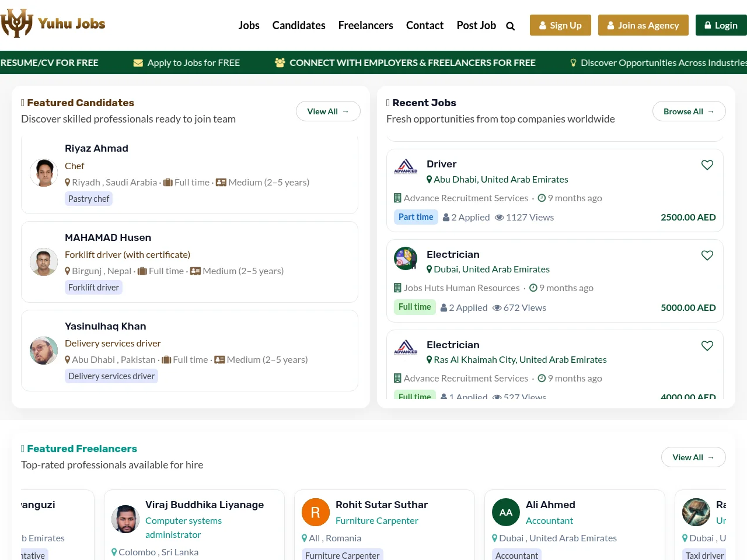The width and height of the screenshot is (747, 560).
Task: Open Electrician job in Ras Al Khaimah City
Action: tap(453, 345)
